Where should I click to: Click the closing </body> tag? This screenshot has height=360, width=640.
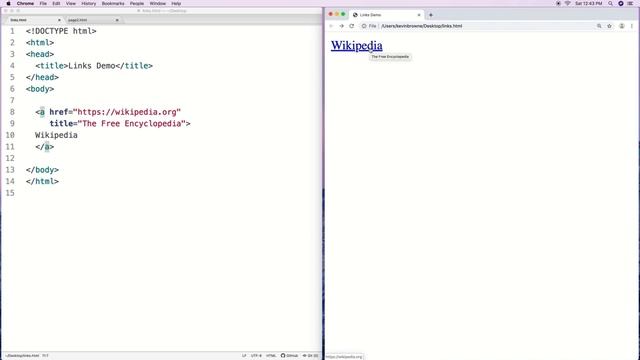point(42,170)
